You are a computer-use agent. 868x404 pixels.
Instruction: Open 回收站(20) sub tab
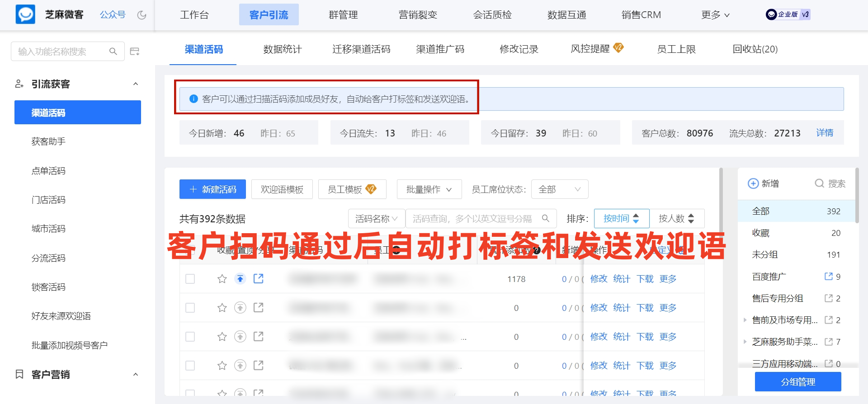755,49
